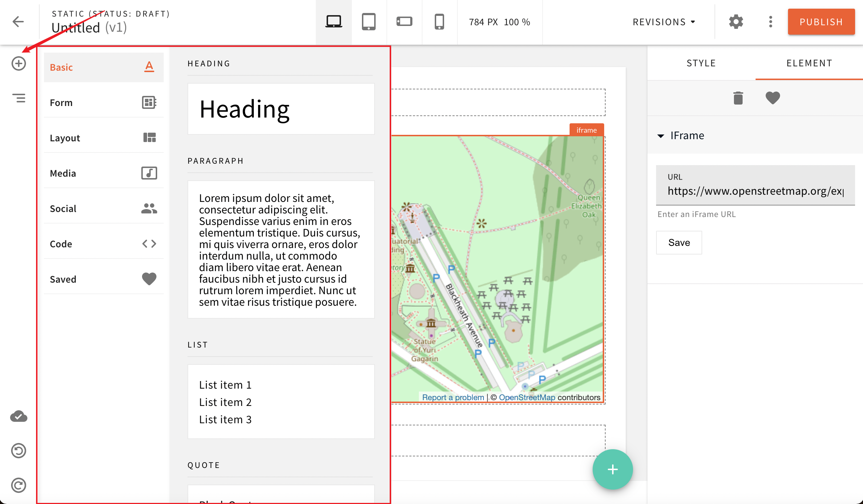Favorite the iframe element using the heart icon
The height and width of the screenshot is (504, 863).
click(772, 98)
